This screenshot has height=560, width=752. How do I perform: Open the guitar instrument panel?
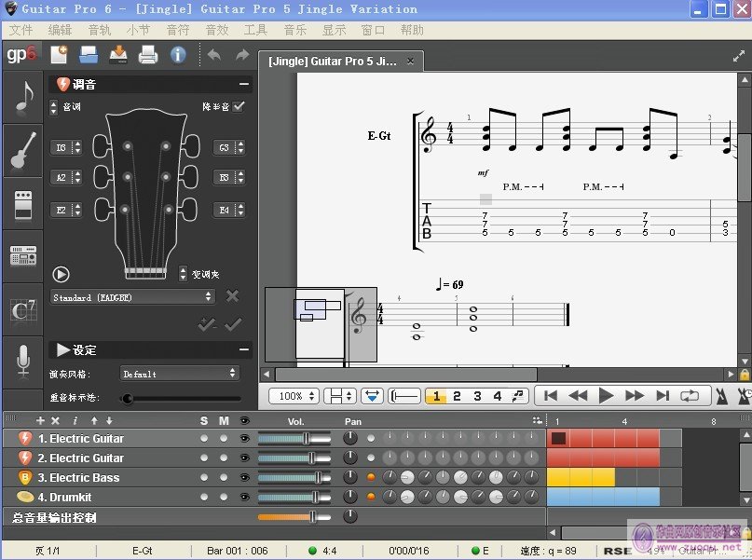pos(22,151)
